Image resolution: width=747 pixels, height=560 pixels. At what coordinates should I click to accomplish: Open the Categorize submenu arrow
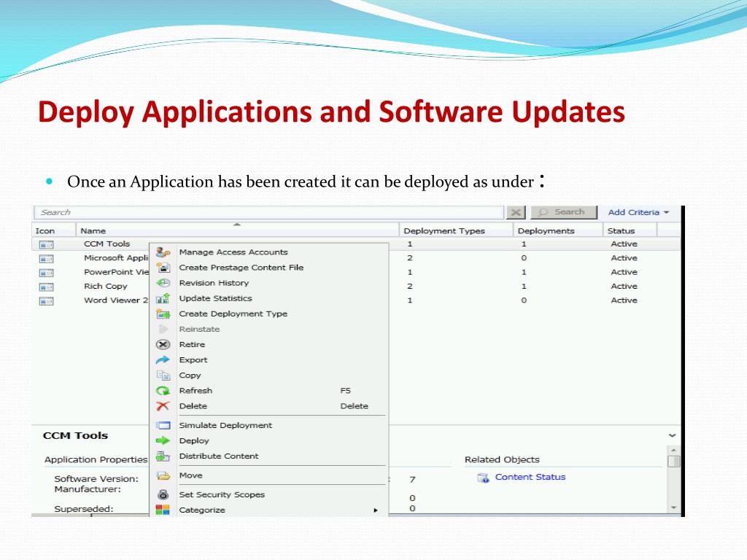tap(376, 510)
